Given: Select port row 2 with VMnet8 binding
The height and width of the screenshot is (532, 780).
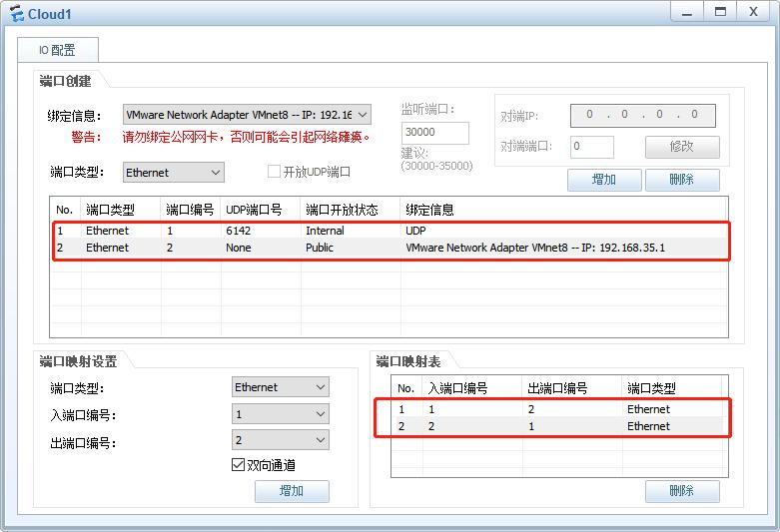Looking at the screenshot, I should [390, 248].
